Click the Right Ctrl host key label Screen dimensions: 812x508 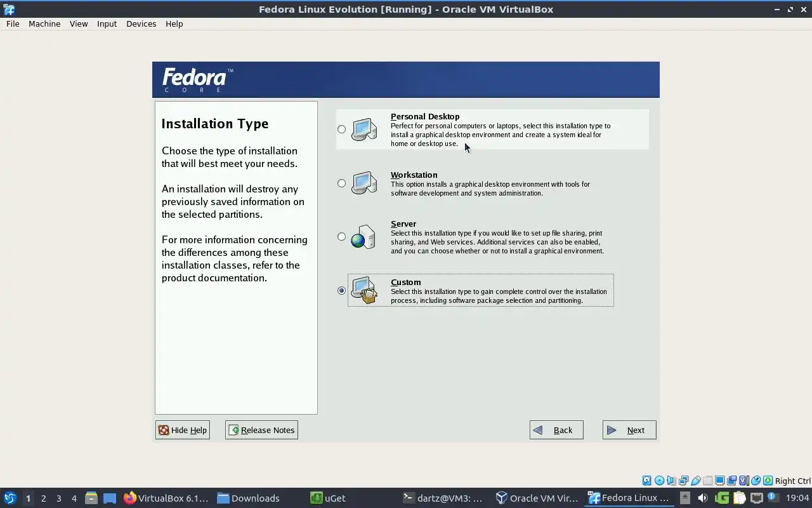(793, 481)
